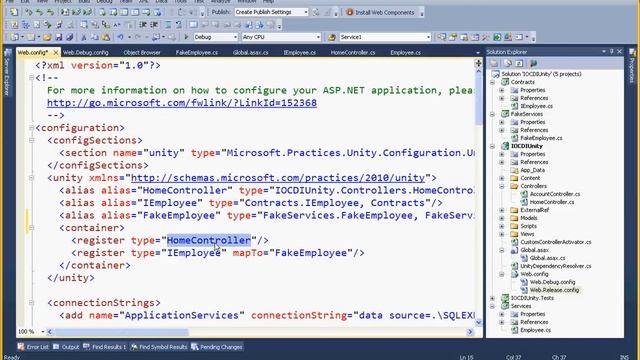Toggle Show All Files in Solution Explorer

[508, 63]
